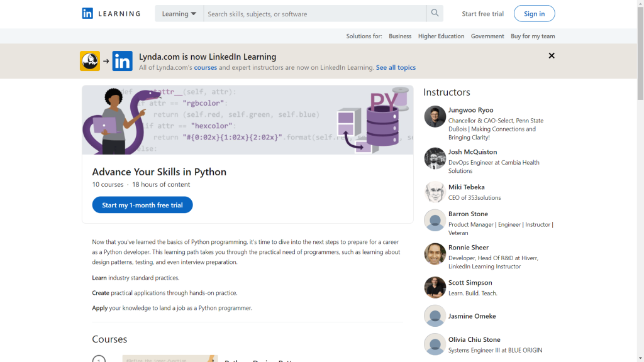This screenshot has height=362, width=644.
Task: Click Ronnie Sheer's placeholder avatar to expand details
Action: pyautogui.click(x=435, y=254)
